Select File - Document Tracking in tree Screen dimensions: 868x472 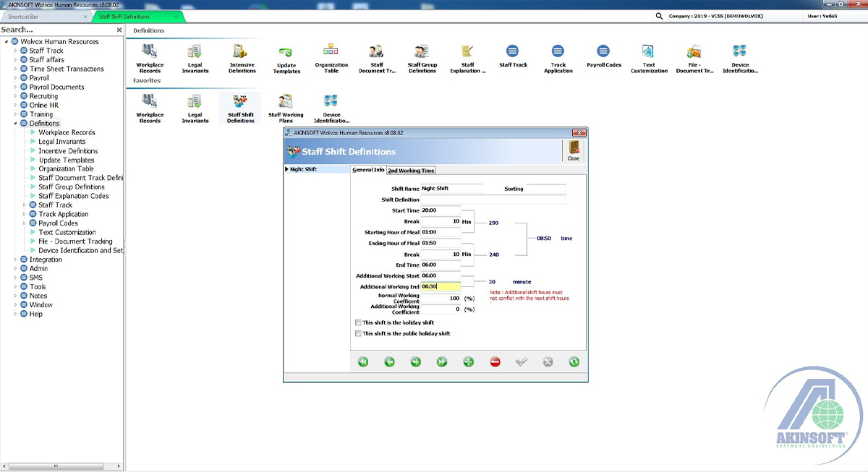pos(75,241)
